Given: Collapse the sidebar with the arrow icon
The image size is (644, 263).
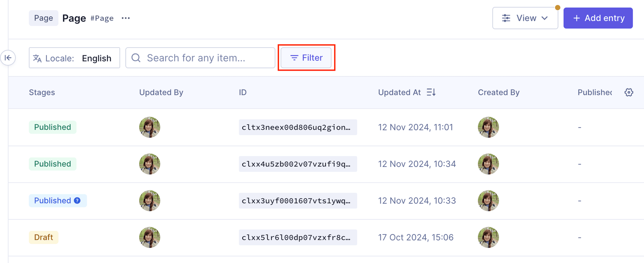Looking at the screenshot, I should click(x=8, y=58).
